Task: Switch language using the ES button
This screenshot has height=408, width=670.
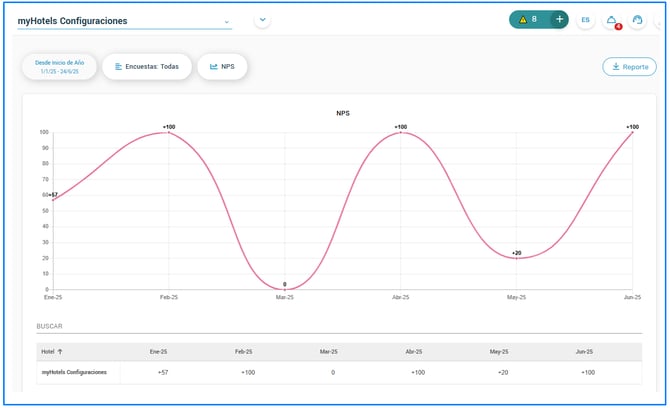Action: [585, 20]
